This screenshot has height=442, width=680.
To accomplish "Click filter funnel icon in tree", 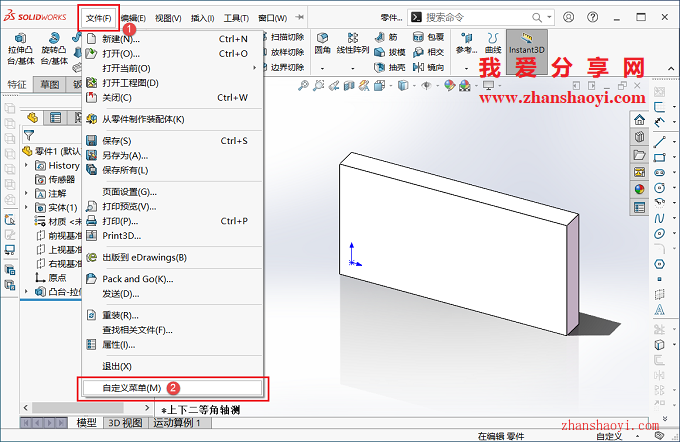I will [x=29, y=136].
